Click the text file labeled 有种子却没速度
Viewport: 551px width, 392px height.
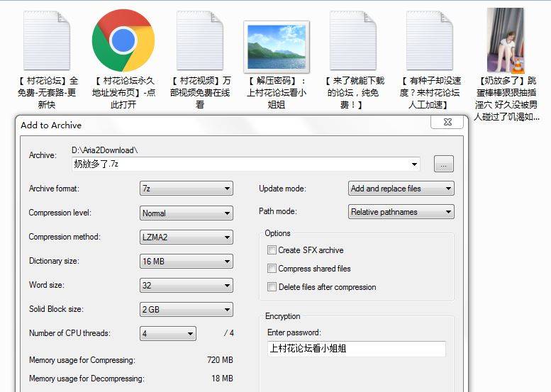tap(429, 41)
